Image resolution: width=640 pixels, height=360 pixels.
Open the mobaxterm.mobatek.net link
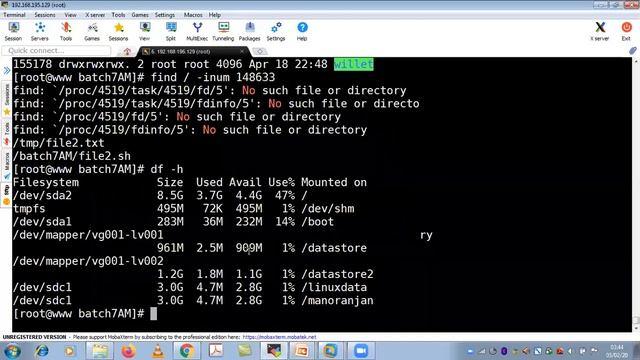[x=279, y=337]
